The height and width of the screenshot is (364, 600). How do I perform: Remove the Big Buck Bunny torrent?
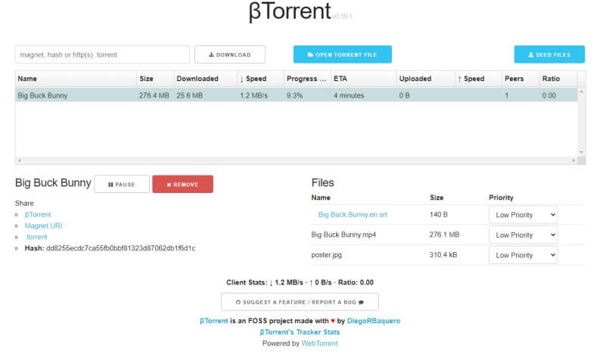(182, 184)
